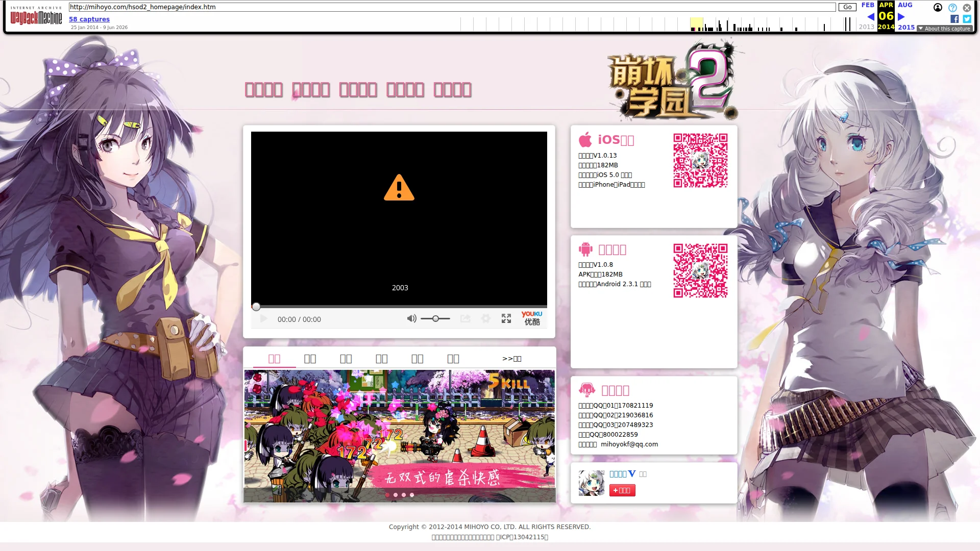Select the first carousel dot indicator

point(387,495)
